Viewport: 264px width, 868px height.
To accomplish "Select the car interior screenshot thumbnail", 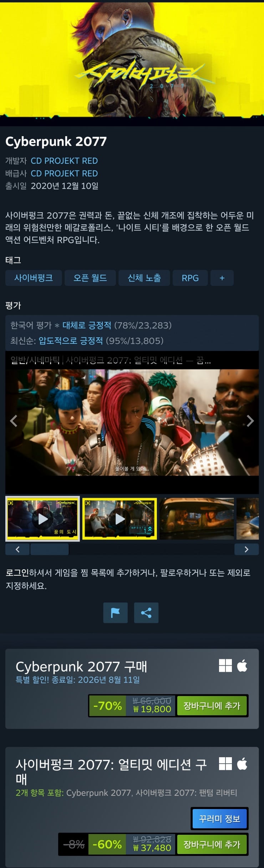I will point(197,519).
